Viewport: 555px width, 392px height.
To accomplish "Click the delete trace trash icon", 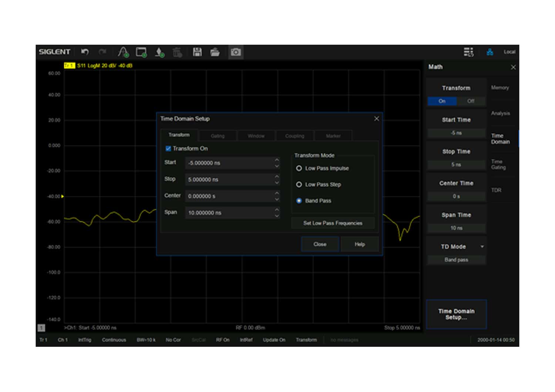I will tap(177, 52).
